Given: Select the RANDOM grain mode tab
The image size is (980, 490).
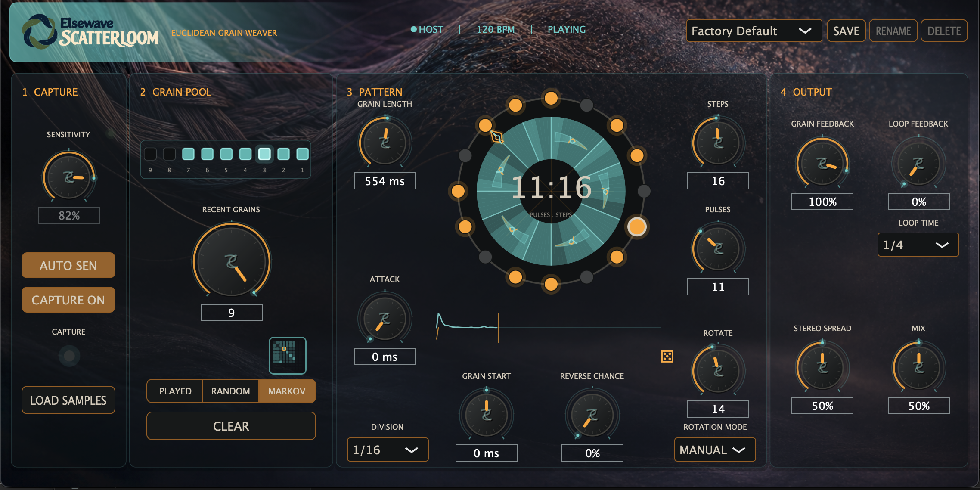Looking at the screenshot, I should coord(230,391).
